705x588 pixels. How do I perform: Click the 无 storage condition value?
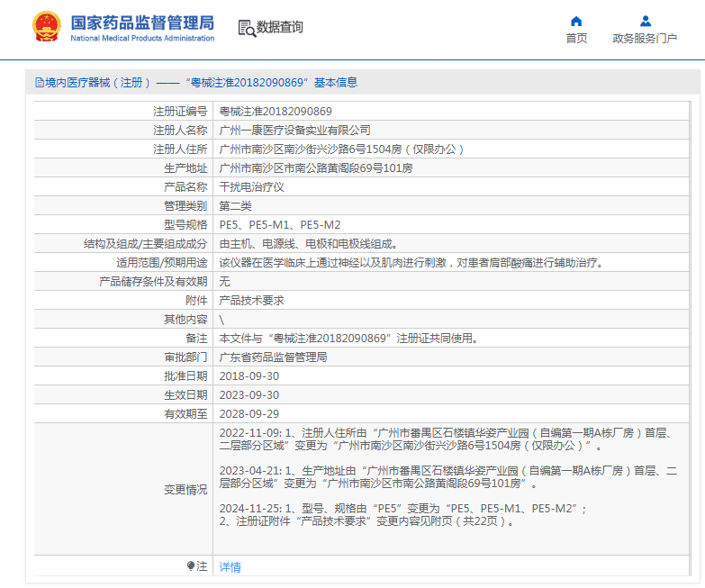pos(224,282)
